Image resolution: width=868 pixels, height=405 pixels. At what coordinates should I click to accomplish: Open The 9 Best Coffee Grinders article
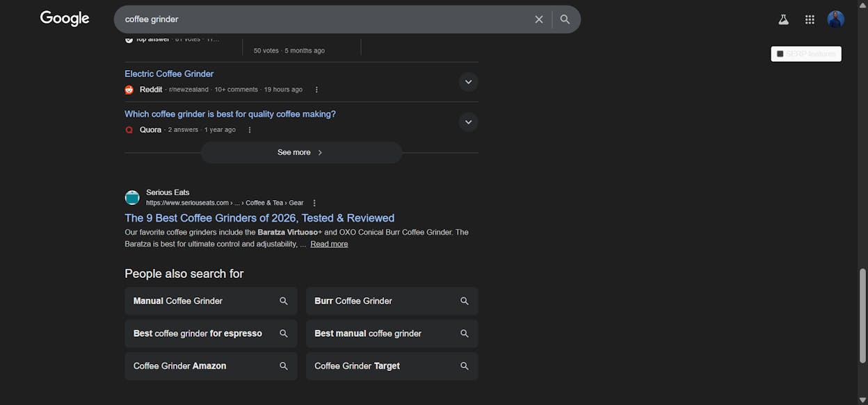pos(259,218)
